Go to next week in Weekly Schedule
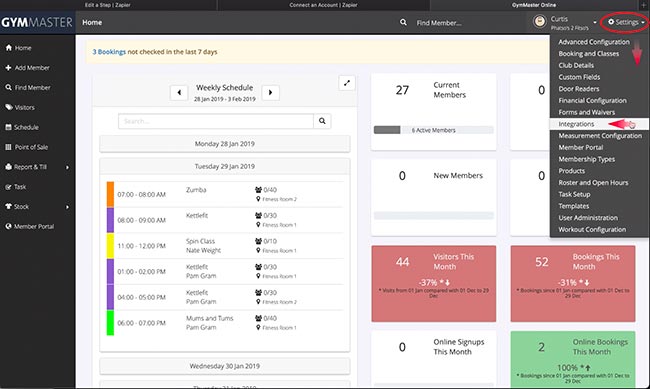Image resolution: width=650 pixels, height=389 pixels. 271,92
